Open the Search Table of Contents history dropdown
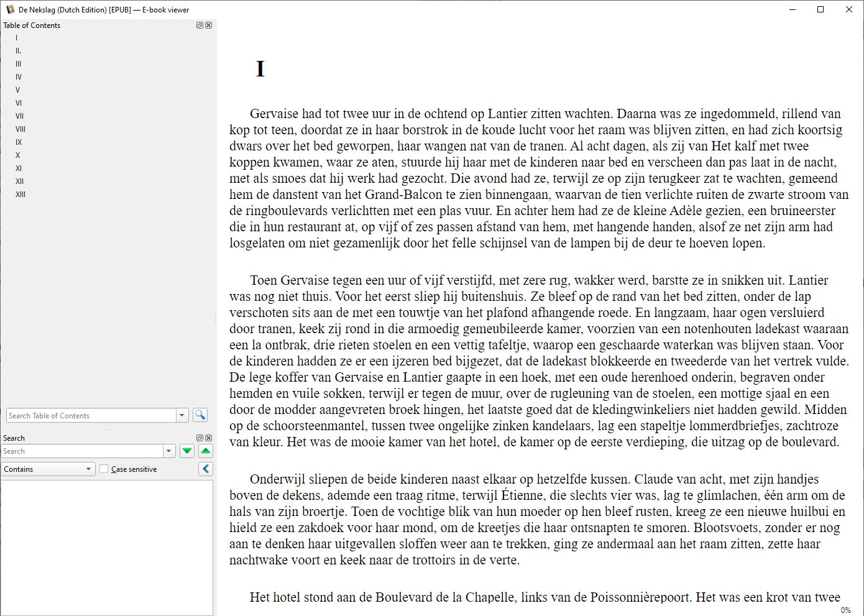The image size is (864, 616). 182,415
